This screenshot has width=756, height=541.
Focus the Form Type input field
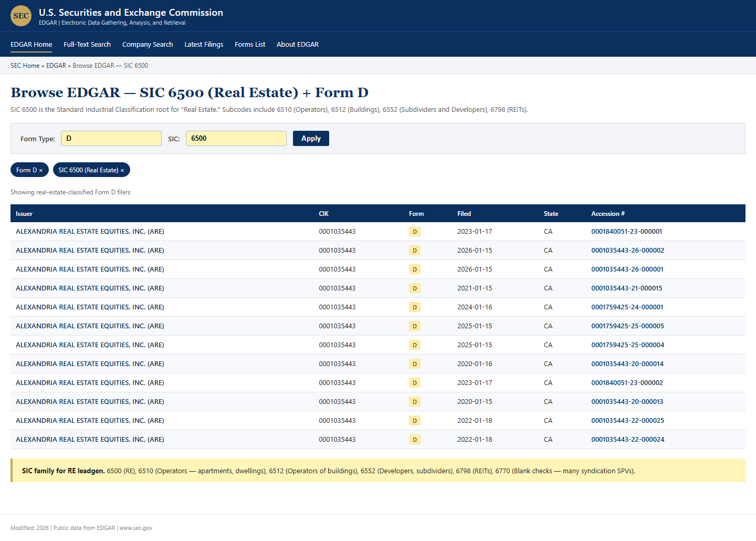pyautogui.click(x=111, y=139)
